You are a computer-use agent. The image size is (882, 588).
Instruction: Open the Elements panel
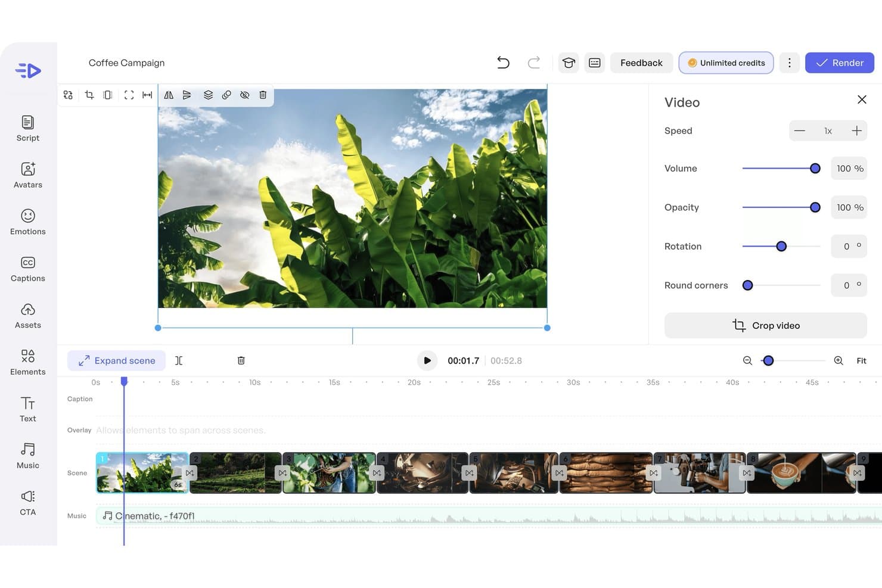pos(28,362)
